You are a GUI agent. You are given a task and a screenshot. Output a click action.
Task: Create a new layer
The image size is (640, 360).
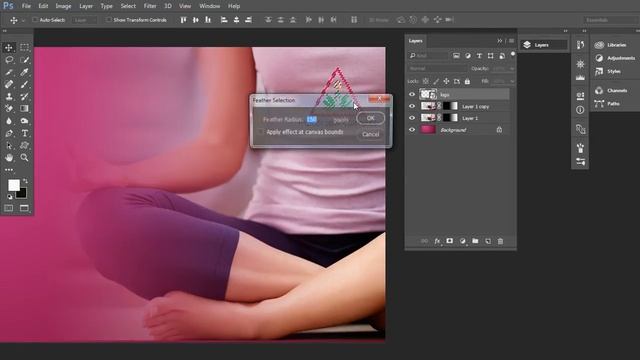point(488,241)
